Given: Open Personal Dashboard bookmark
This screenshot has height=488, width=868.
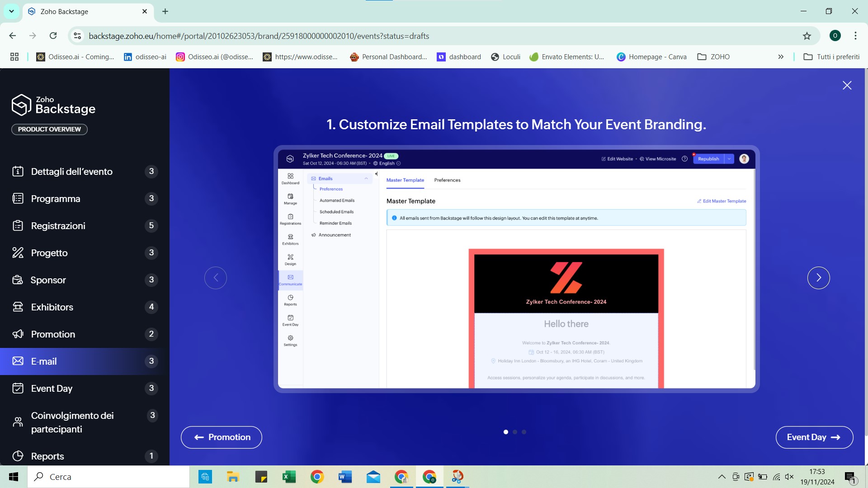Looking at the screenshot, I should [388, 57].
